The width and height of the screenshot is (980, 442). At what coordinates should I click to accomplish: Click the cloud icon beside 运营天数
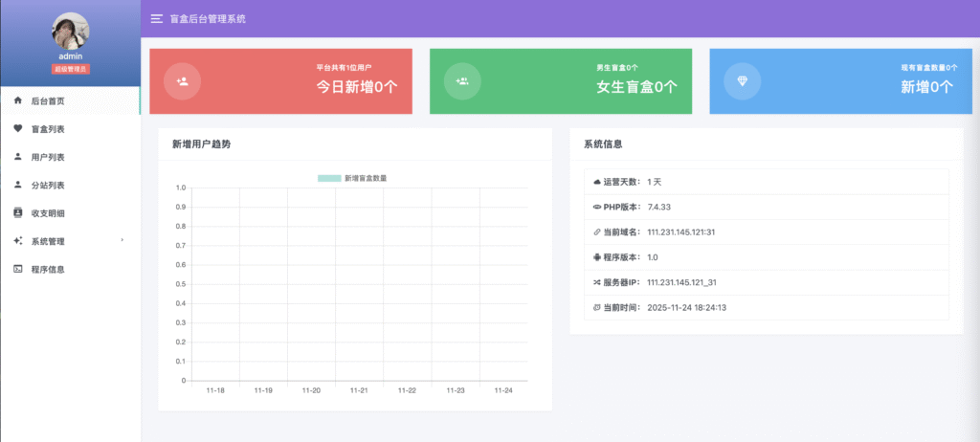597,182
